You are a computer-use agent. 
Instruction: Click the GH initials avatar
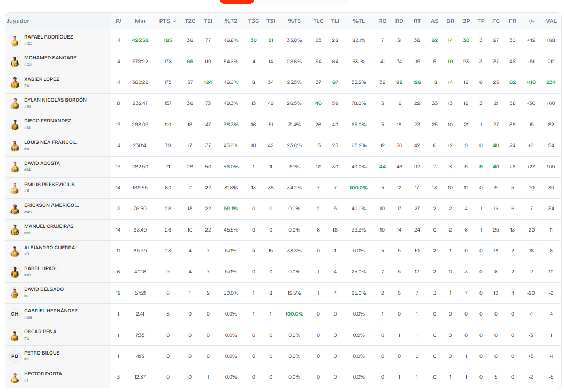(15, 314)
